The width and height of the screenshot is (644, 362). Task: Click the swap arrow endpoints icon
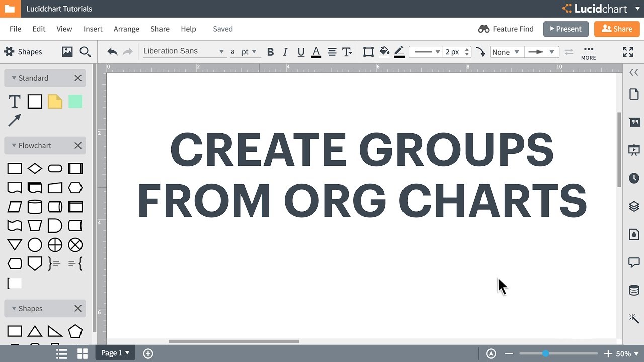pyautogui.click(x=569, y=52)
